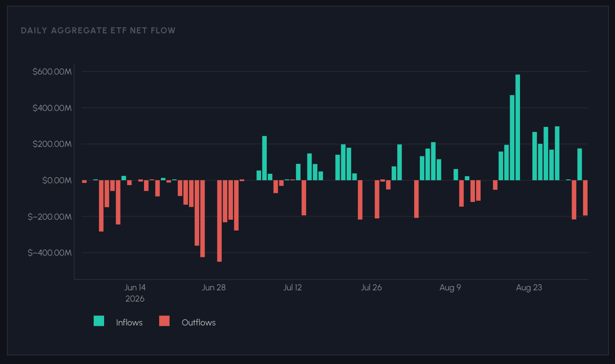Click the second-tallest teal bar near $470M

click(x=512, y=137)
